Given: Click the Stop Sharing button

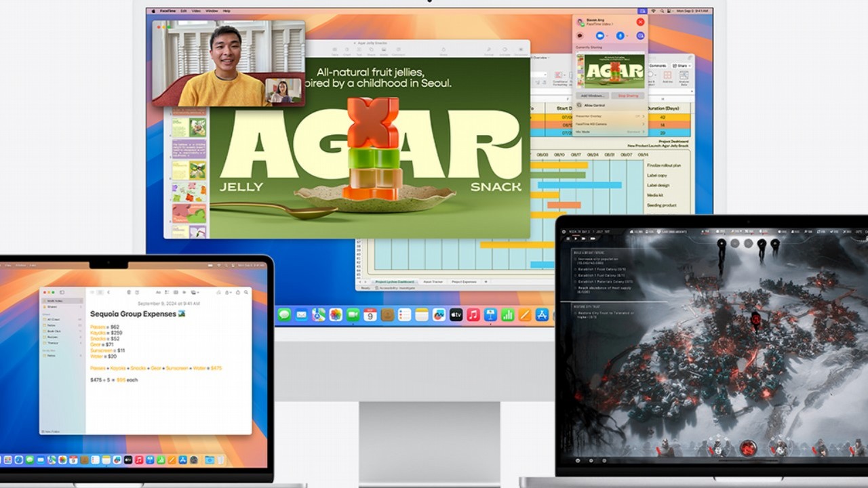Looking at the screenshot, I should pos(628,96).
